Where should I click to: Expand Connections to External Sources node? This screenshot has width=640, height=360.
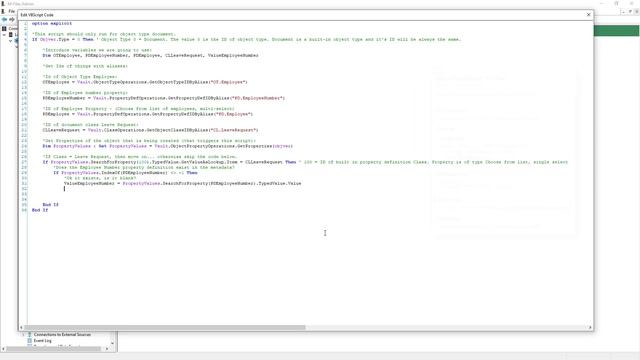click(23, 334)
